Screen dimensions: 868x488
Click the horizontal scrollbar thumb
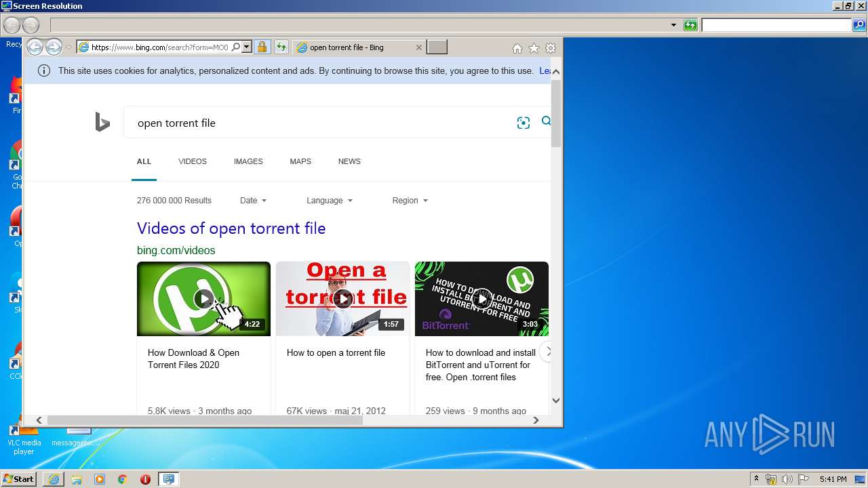point(205,420)
